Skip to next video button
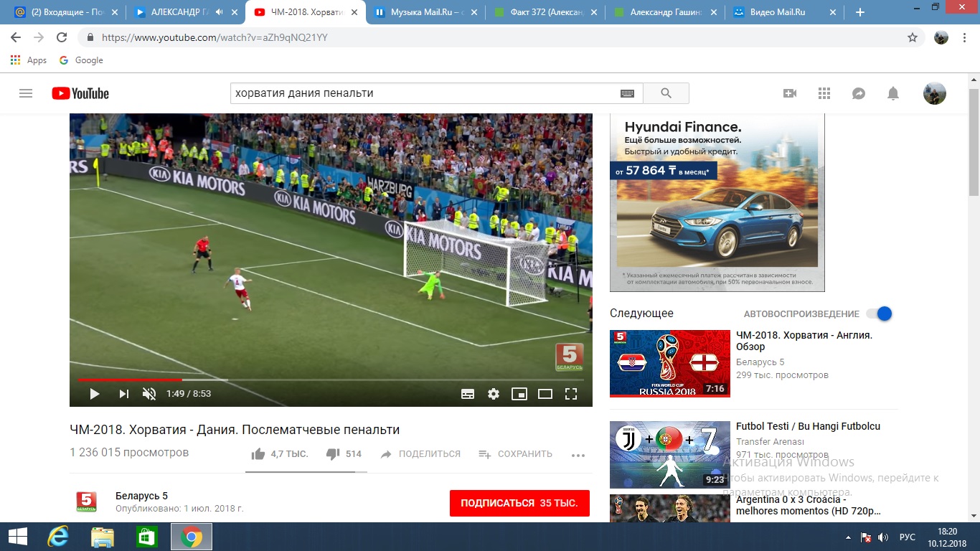The width and height of the screenshot is (980, 551). tap(123, 393)
